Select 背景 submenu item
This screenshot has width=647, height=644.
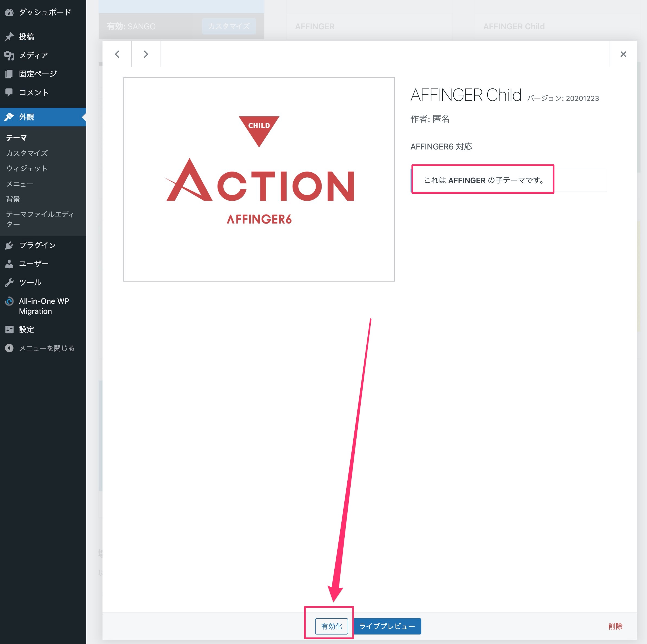(13, 199)
